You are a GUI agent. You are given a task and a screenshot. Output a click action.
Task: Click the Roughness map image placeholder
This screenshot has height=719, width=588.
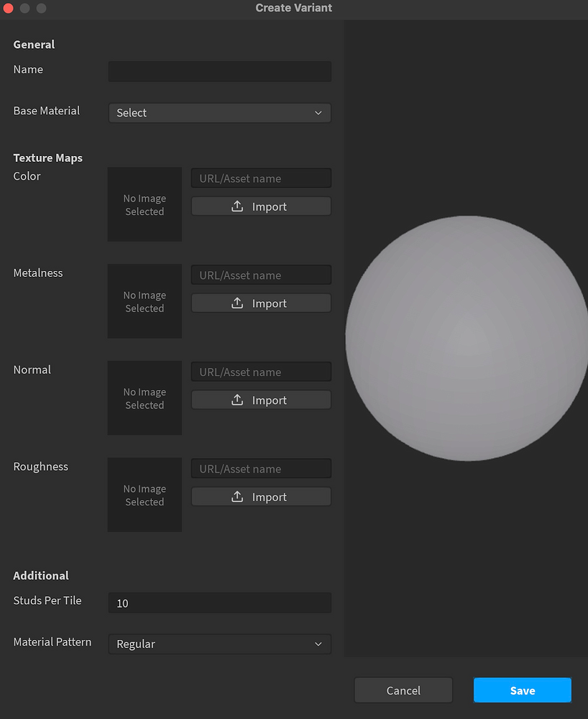pos(144,495)
